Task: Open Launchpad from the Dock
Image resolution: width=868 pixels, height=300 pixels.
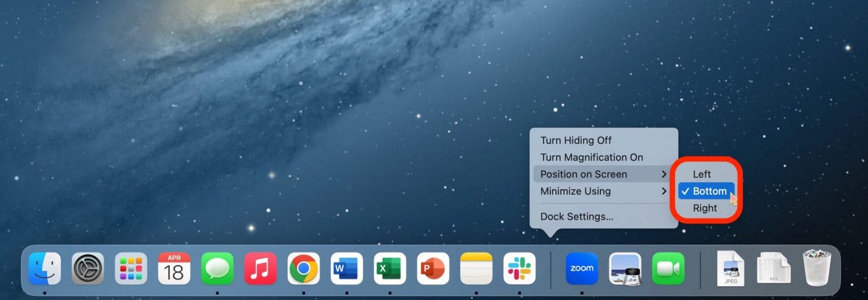Action: coord(131,268)
